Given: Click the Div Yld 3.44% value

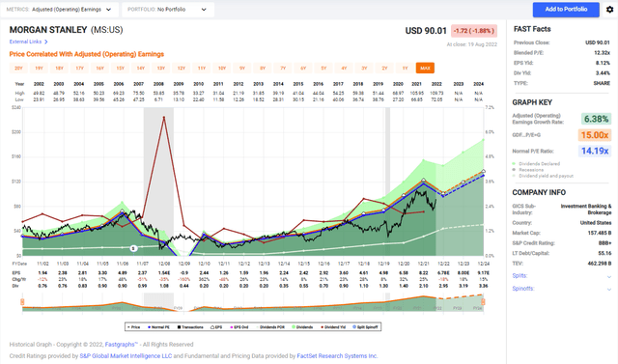Looking at the screenshot, I should point(603,72).
